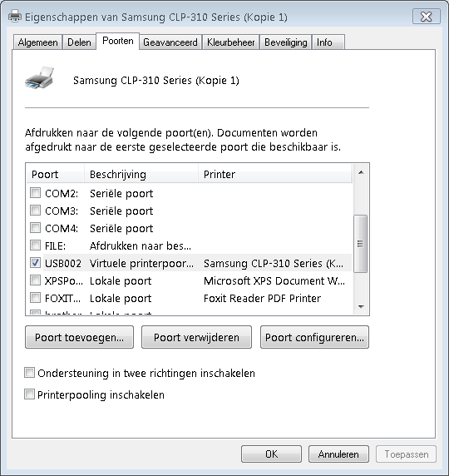Click the Samsung CLP-310 printer image

40,78
